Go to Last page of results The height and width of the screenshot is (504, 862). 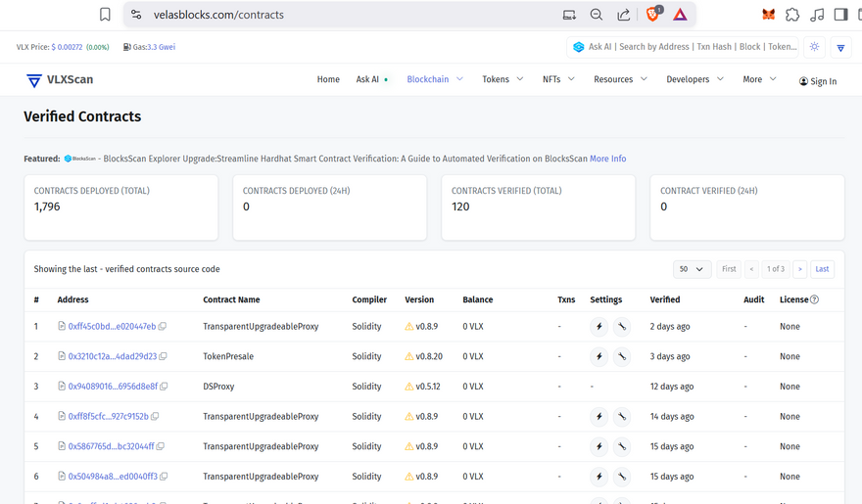click(822, 269)
